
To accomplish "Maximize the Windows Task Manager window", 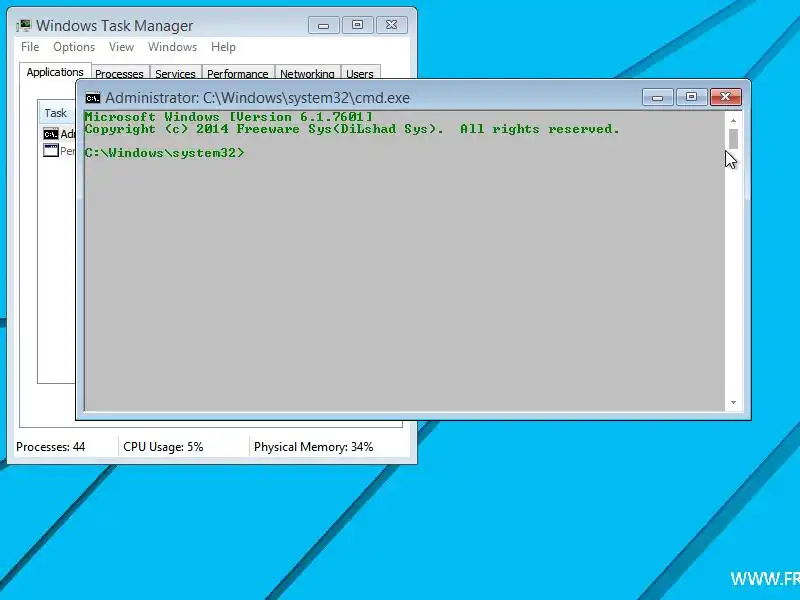I will pos(357,25).
